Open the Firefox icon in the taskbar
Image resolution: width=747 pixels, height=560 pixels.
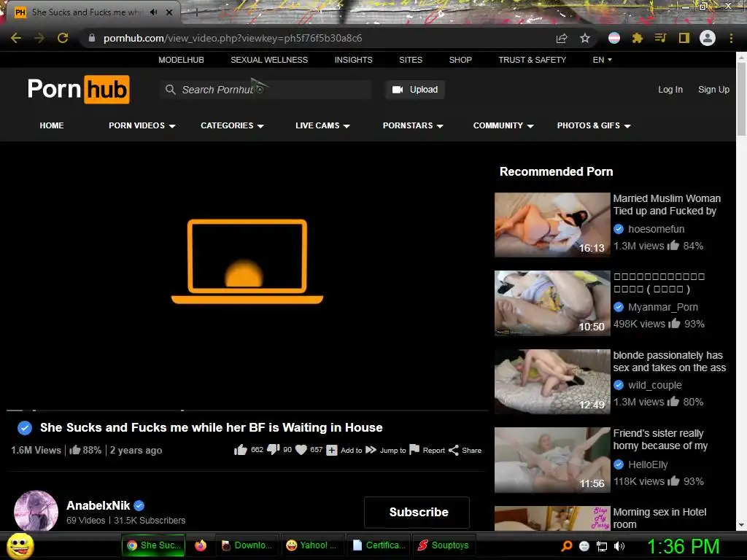tap(201, 545)
